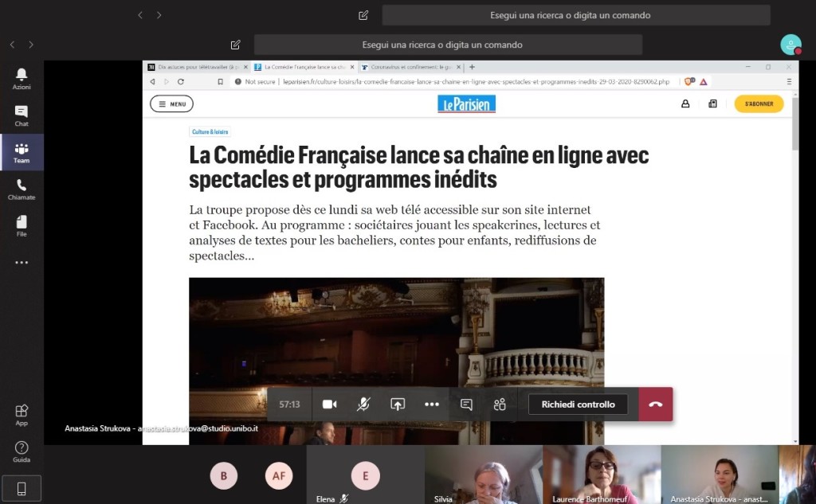This screenshot has height=504, width=816.
Task: Open a new browser tab
Action: tap(472, 67)
